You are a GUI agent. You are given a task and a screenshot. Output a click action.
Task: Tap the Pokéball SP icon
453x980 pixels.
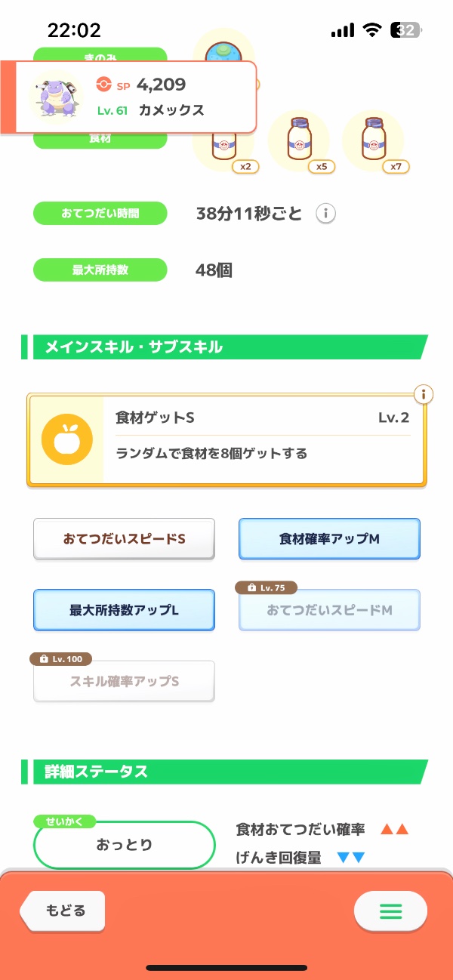[104, 85]
